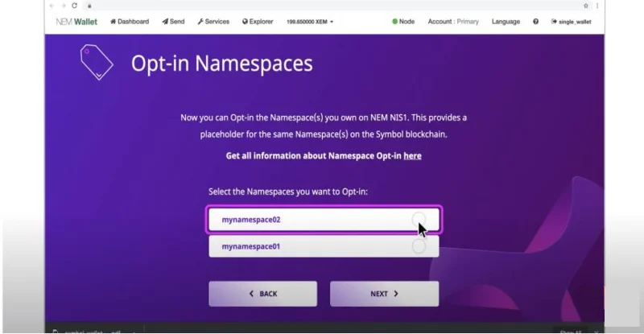
Task: Click the NEM Wallet logo
Action: pos(76,22)
